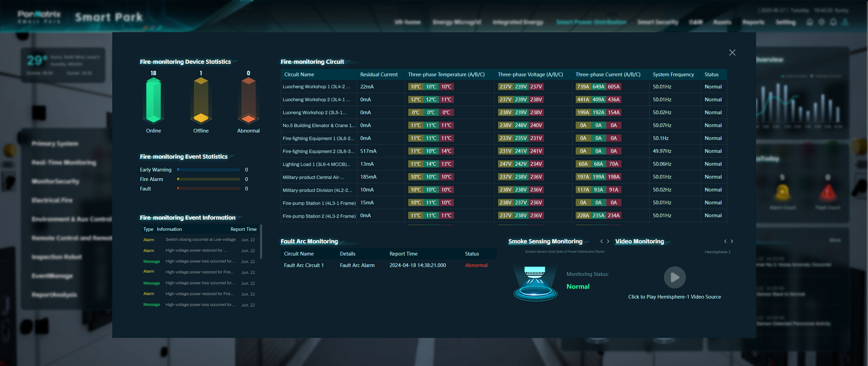Click the Fire Alarm progress bar
868x366 pixels.
click(x=209, y=179)
